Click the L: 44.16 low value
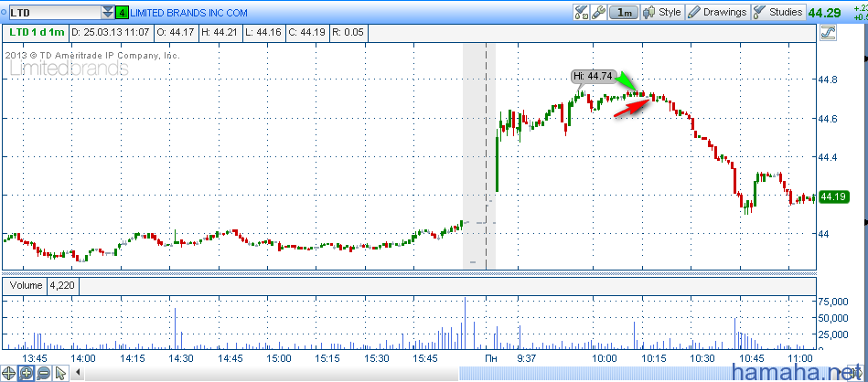This screenshot has width=868, height=382. [x=263, y=33]
